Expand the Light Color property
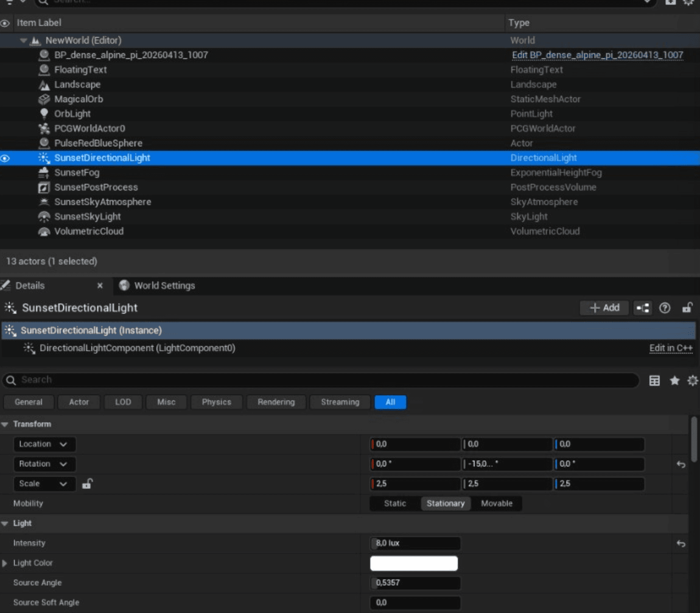 coord(5,563)
